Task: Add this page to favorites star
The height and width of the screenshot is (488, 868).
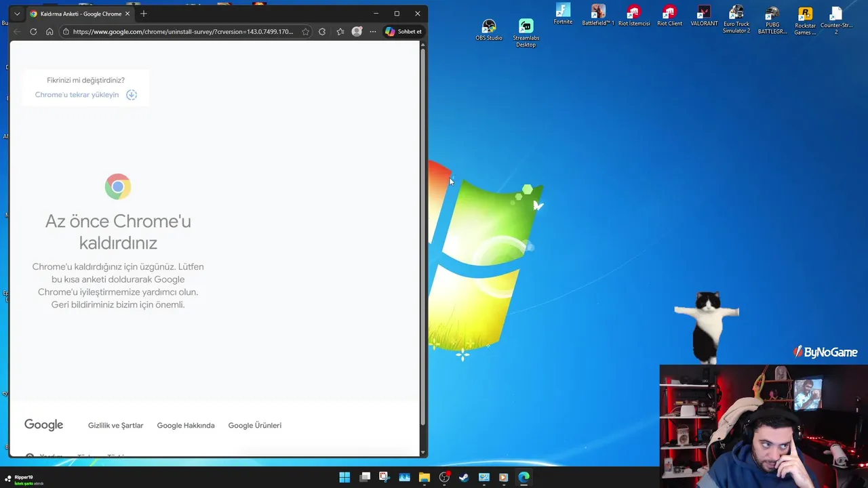Action: [306, 32]
